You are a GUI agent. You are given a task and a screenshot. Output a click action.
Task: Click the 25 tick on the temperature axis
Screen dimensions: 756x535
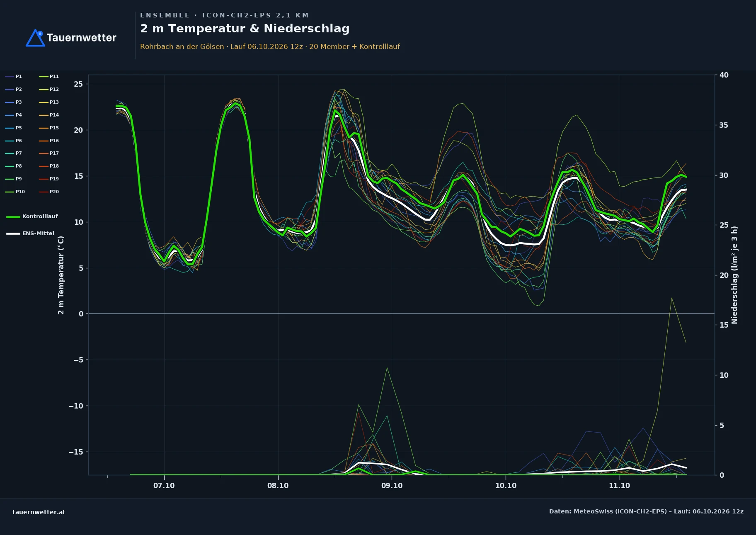point(78,84)
